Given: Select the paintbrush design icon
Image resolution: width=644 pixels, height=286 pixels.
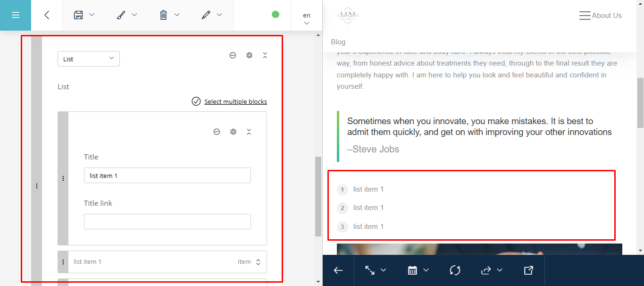Looking at the screenshot, I should [121, 15].
